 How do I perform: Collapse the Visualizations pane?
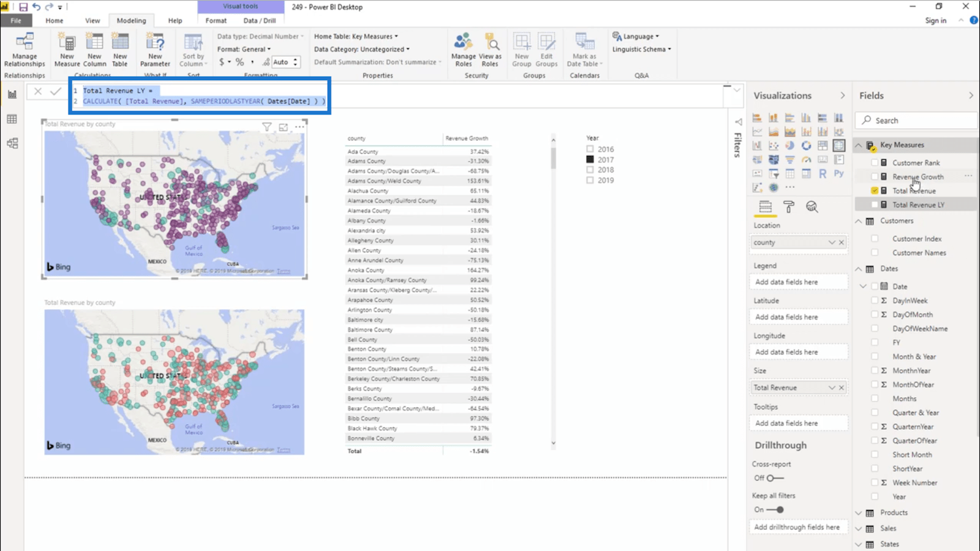[843, 96]
